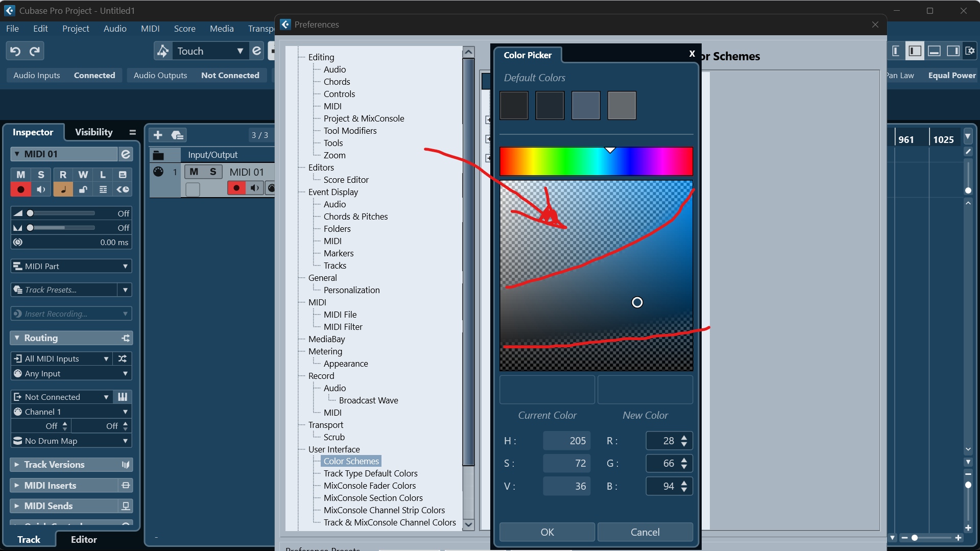Click the Add Track plus icon
The width and height of the screenshot is (980, 551).
[x=158, y=135]
